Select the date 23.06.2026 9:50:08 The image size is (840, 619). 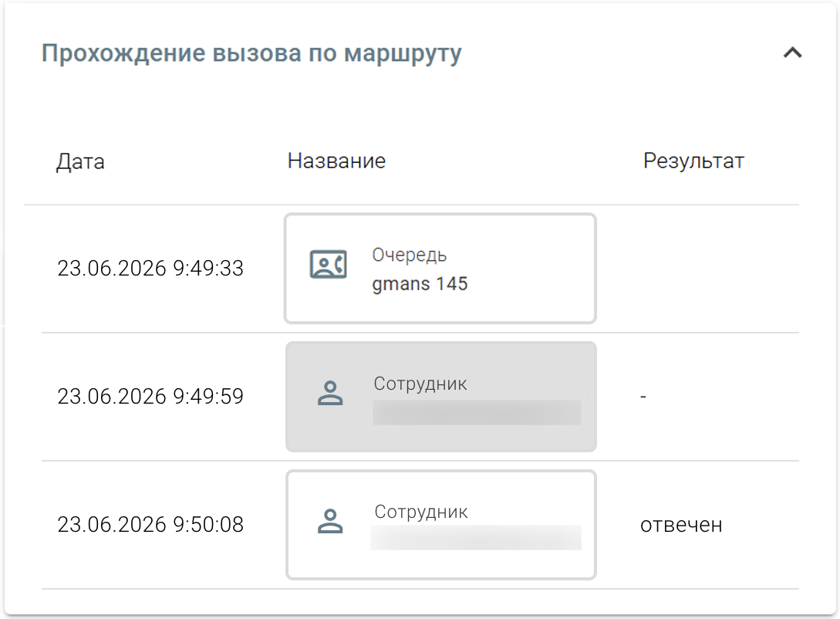[150, 525]
